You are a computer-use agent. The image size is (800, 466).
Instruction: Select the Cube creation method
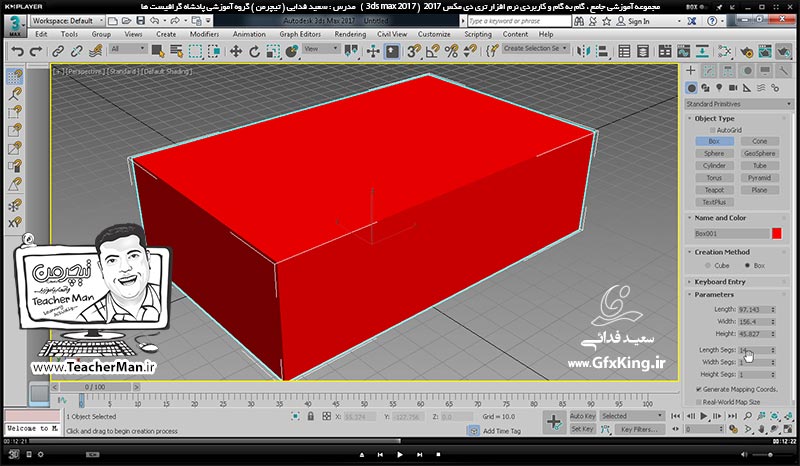tap(708, 265)
